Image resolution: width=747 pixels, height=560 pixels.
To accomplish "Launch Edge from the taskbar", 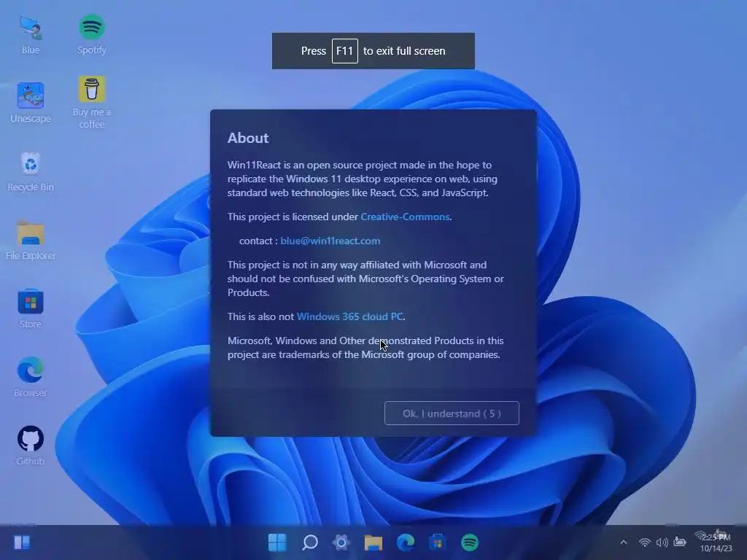I will [406, 542].
